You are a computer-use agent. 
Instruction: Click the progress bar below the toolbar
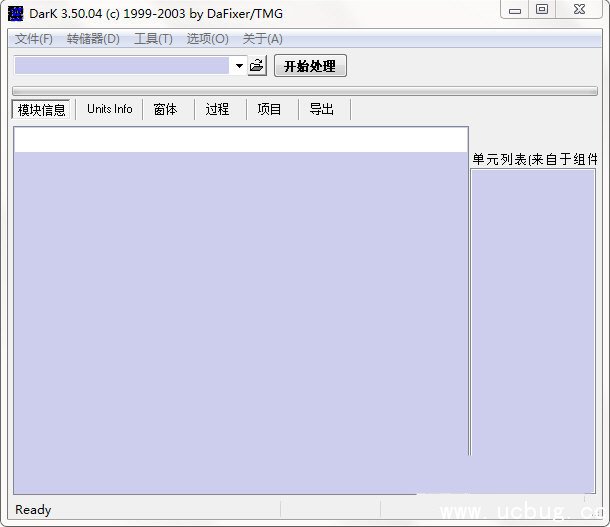tap(304, 90)
